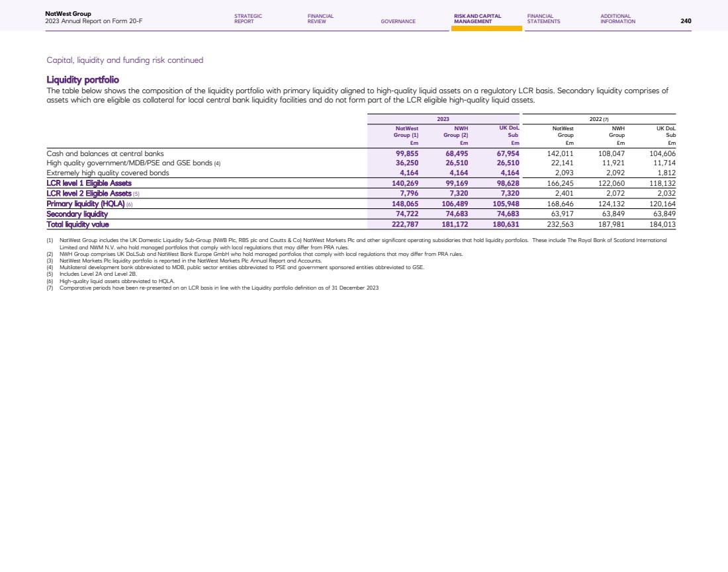Click the page number 240
The height and width of the screenshot is (572, 728).
(x=686, y=21)
